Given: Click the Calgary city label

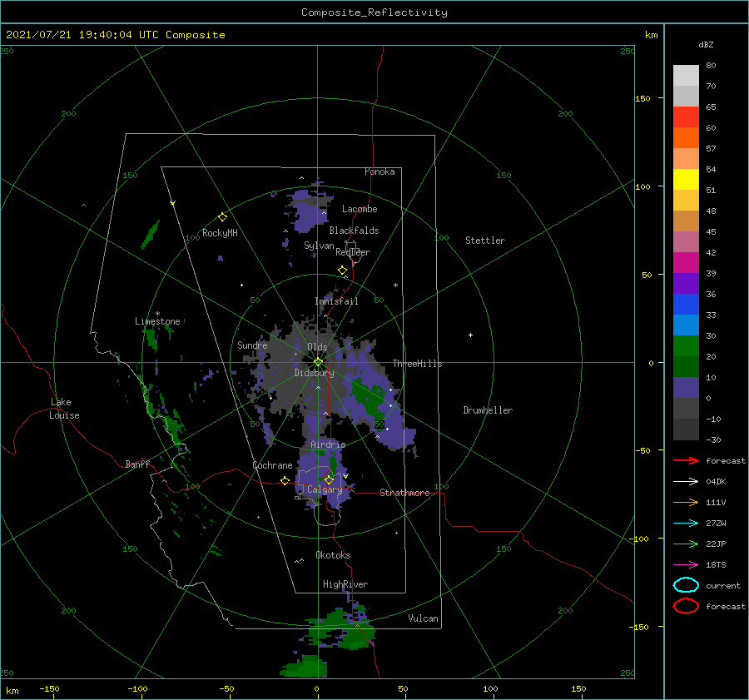Looking at the screenshot, I should 325,489.
